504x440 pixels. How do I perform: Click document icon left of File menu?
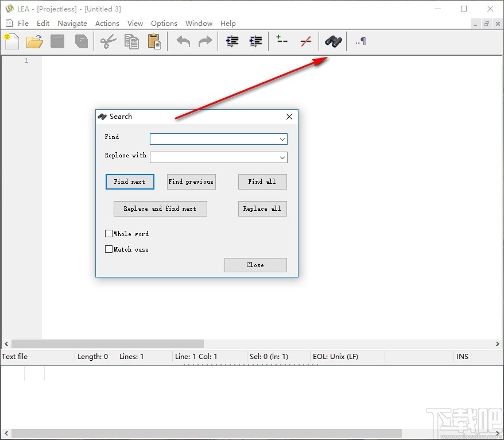click(x=9, y=23)
